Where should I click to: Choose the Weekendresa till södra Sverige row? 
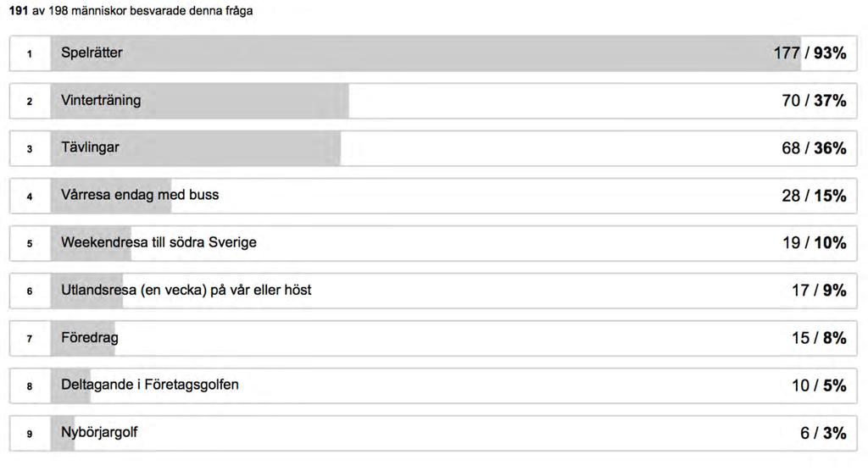[433, 243]
